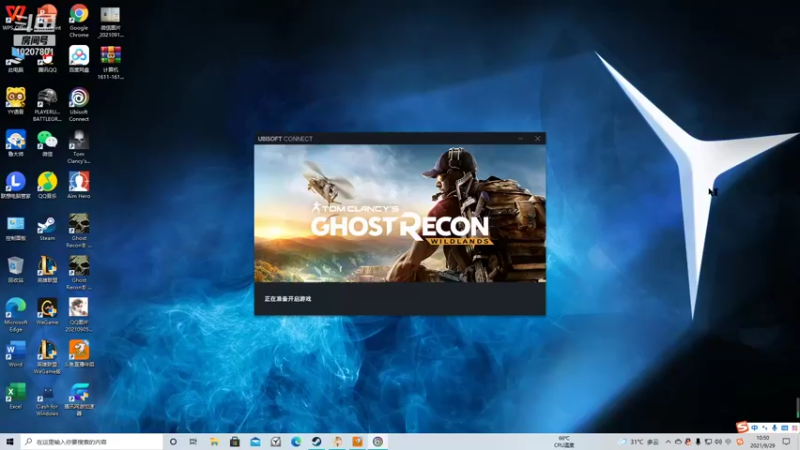Close the Ubisoft Connect launcher window
The image size is (800, 450).
(537, 138)
